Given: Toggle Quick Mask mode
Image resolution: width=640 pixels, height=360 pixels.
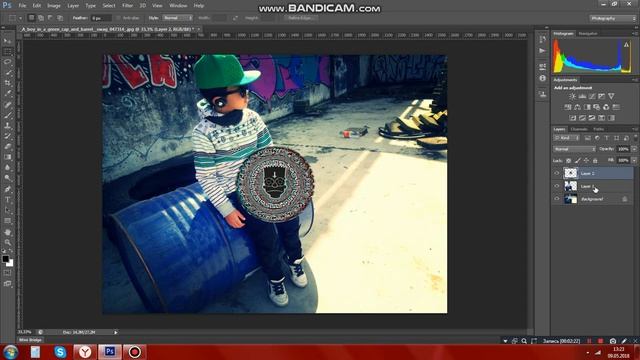Looking at the screenshot, I should coord(7,273).
